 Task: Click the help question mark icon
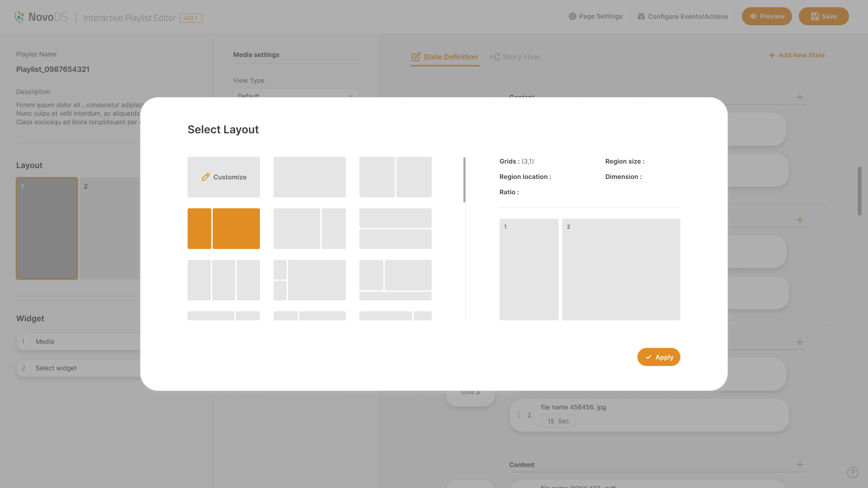852,473
